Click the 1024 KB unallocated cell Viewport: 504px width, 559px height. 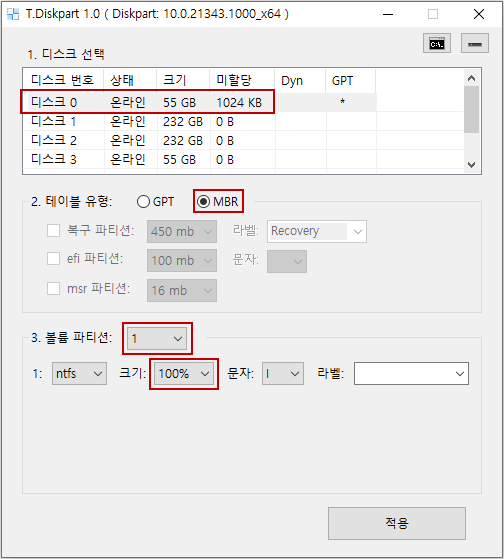click(239, 103)
